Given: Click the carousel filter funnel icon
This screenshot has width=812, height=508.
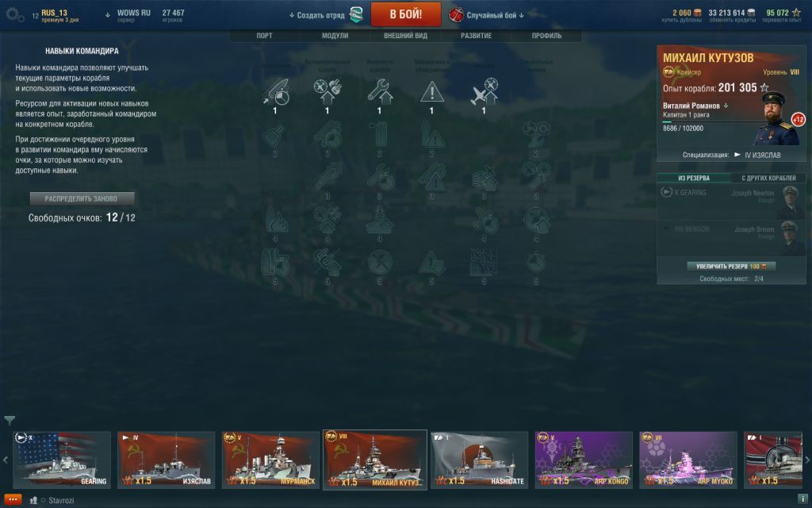Looking at the screenshot, I should [10, 419].
